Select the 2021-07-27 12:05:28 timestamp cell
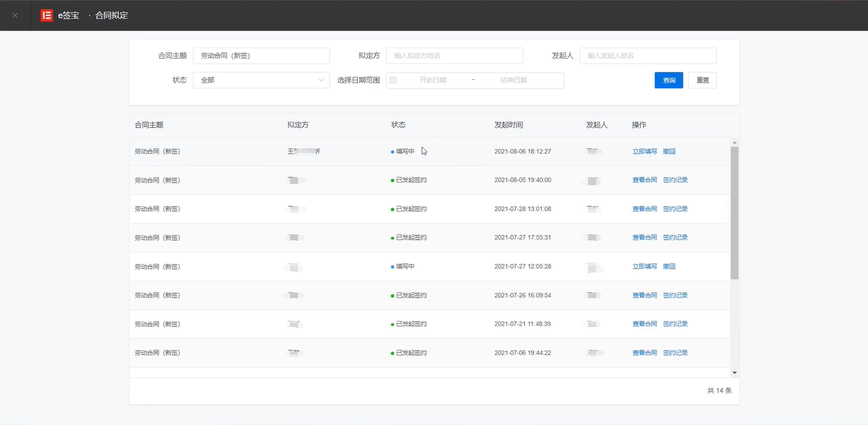Image resolution: width=868 pixels, height=425 pixels. 523,267
